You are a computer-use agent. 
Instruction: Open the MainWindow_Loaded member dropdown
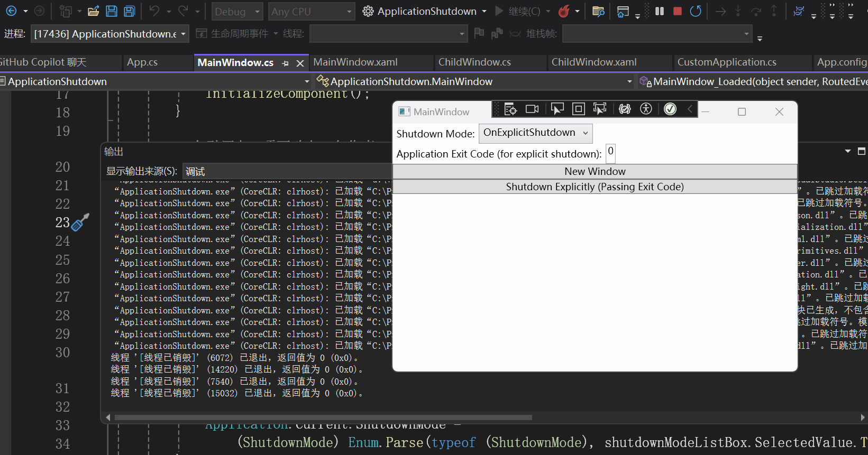pyautogui.click(x=753, y=81)
